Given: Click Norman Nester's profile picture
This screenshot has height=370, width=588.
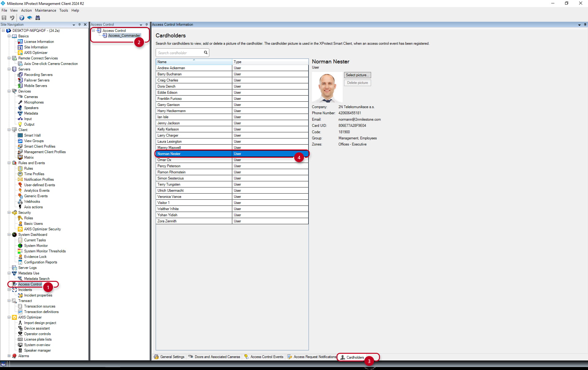Looking at the screenshot, I should (327, 87).
